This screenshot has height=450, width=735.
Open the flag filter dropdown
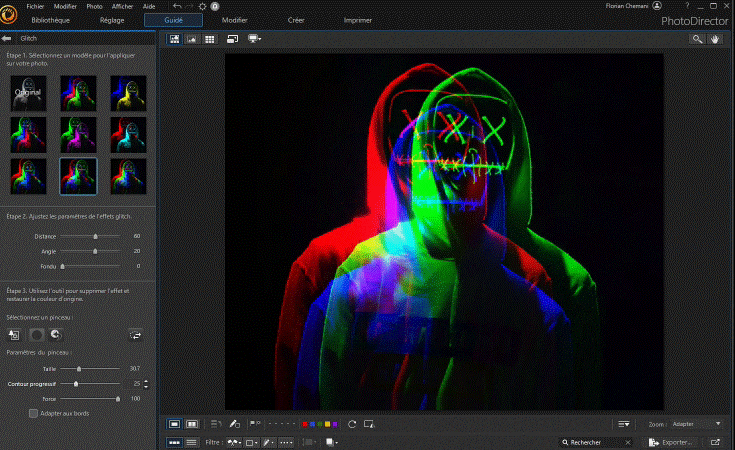tap(234, 442)
